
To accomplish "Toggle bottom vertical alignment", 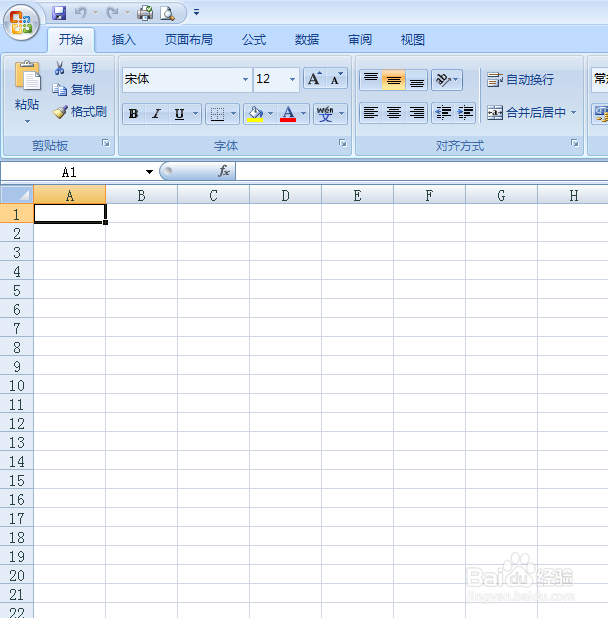I will [x=416, y=80].
